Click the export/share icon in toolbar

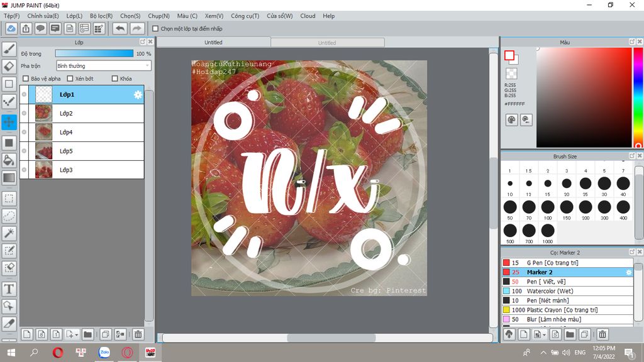tap(26, 28)
